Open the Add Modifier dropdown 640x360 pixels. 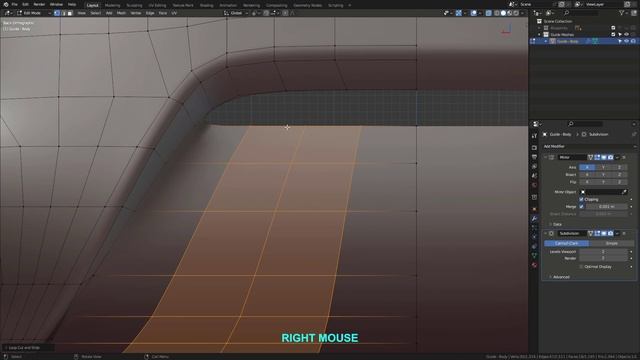point(589,146)
